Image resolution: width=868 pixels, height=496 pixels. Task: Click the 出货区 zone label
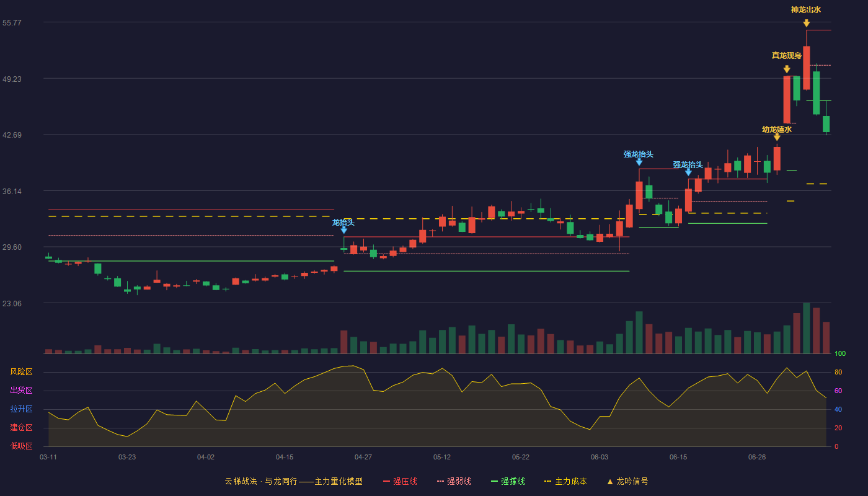(x=21, y=391)
